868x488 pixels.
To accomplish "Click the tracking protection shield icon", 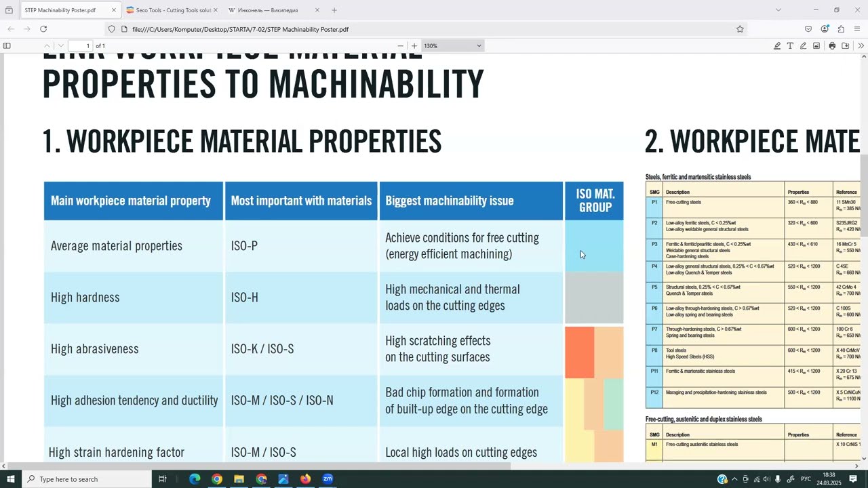I will pyautogui.click(x=111, y=29).
